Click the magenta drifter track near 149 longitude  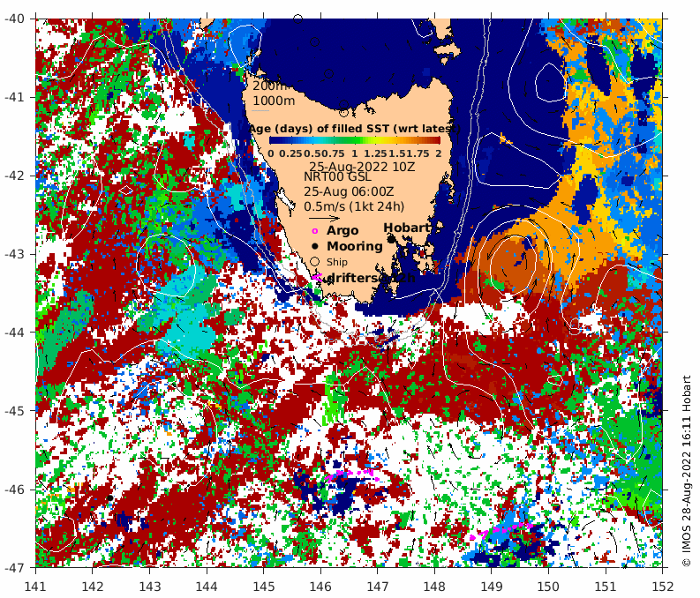(500, 532)
